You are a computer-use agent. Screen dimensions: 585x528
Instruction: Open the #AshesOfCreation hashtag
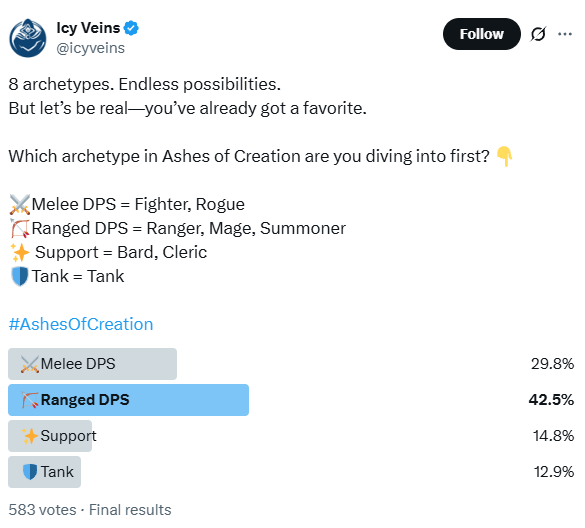(x=81, y=324)
